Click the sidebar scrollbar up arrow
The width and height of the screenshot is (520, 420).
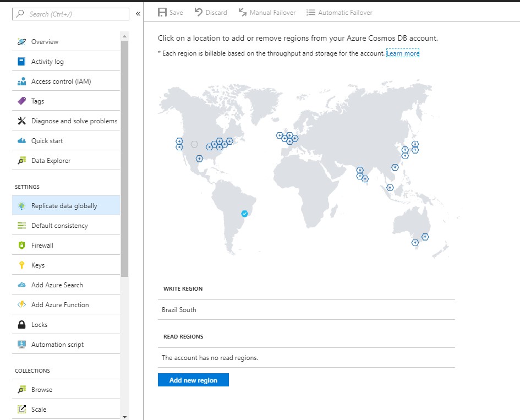click(x=125, y=36)
